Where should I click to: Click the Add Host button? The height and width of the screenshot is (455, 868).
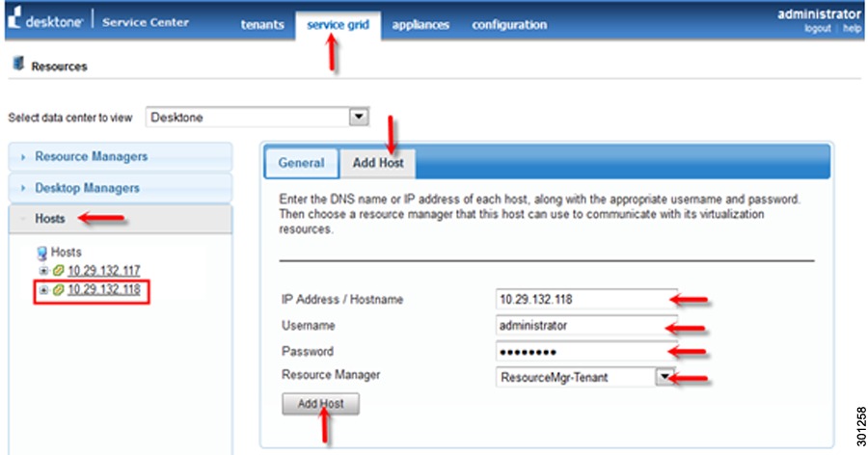point(320,404)
